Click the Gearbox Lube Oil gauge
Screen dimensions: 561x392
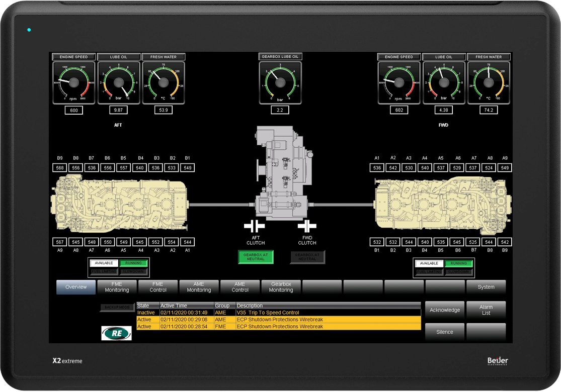coord(280,82)
